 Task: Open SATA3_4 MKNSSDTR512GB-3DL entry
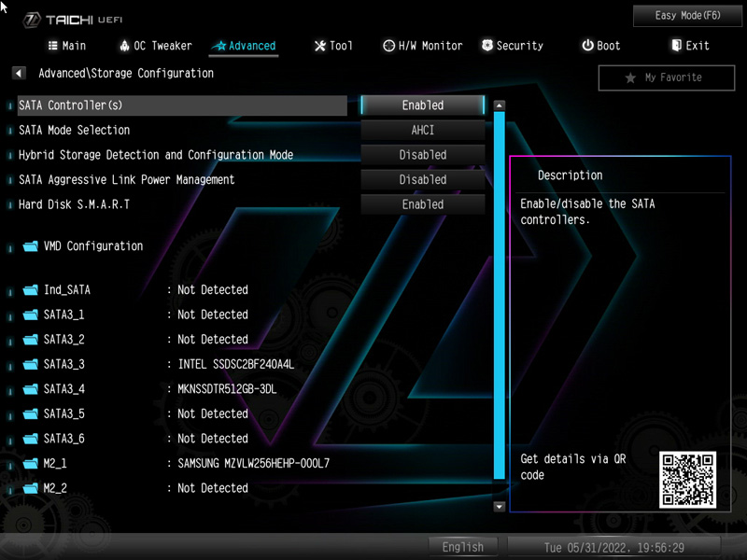149,389
